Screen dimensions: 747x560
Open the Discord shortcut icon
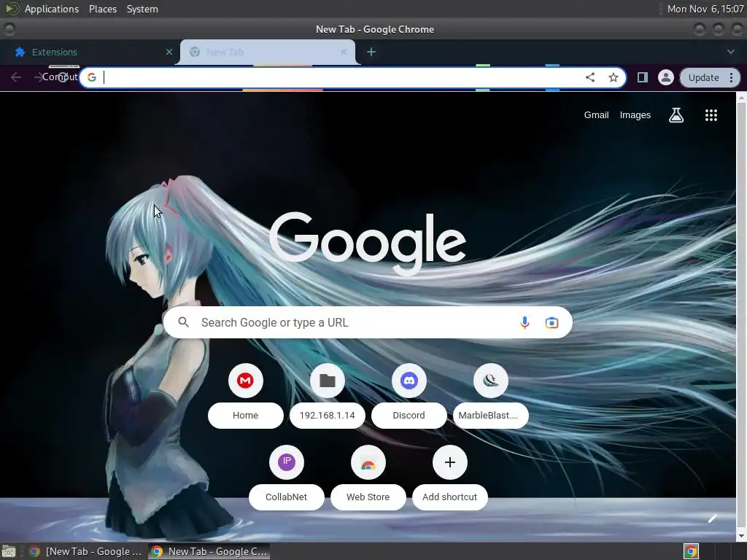point(409,381)
